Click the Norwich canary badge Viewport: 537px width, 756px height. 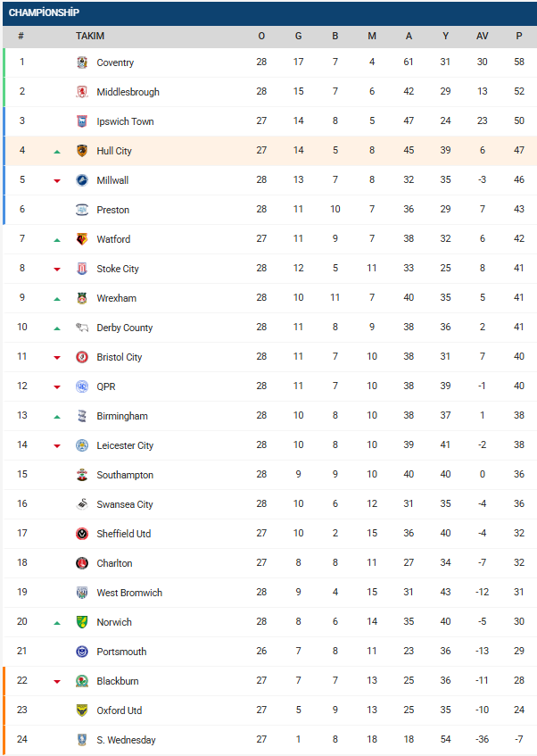click(x=82, y=622)
